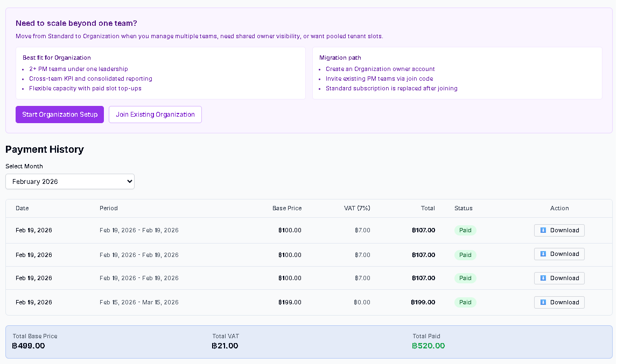Click the download icon on the first invoice row
Image resolution: width=624 pixels, height=364 pixels.
pos(542,230)
